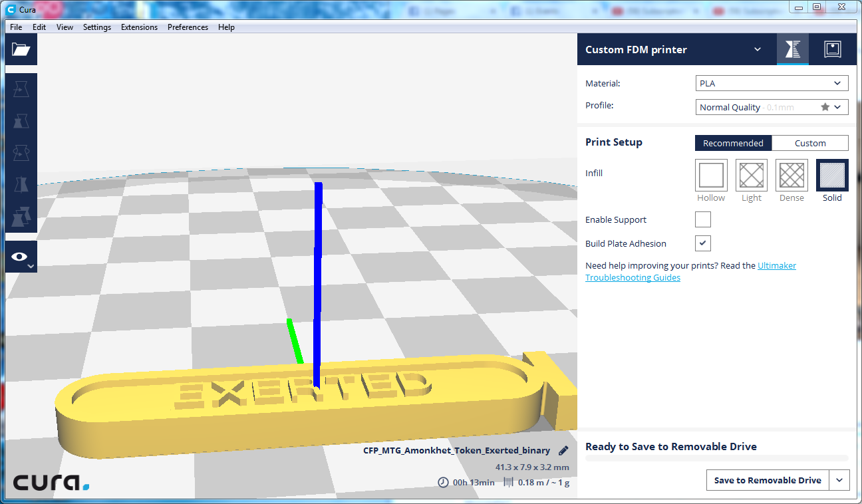This screenshot has width=862, height=504.
Task: Open the Extensions menu
Action: (139, 27)
